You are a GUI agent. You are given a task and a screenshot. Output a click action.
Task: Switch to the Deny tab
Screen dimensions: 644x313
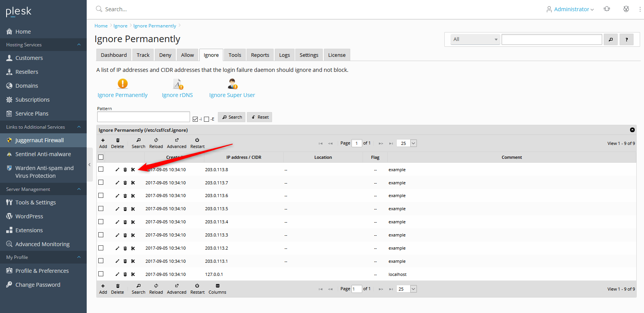tap(165, 55)
